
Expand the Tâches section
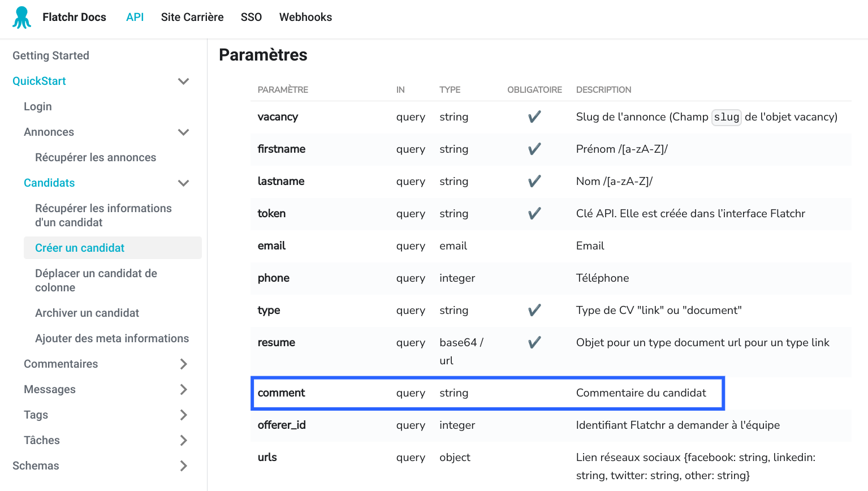coord(183,440)
